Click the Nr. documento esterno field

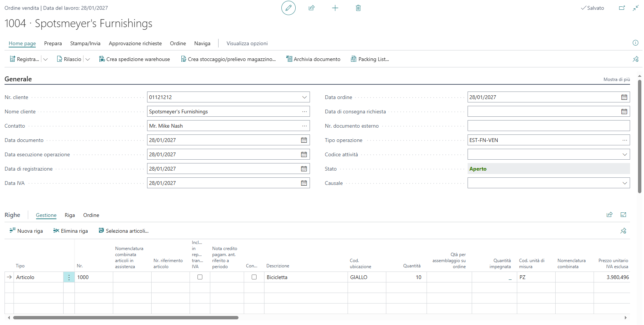[x=548, y=126]
